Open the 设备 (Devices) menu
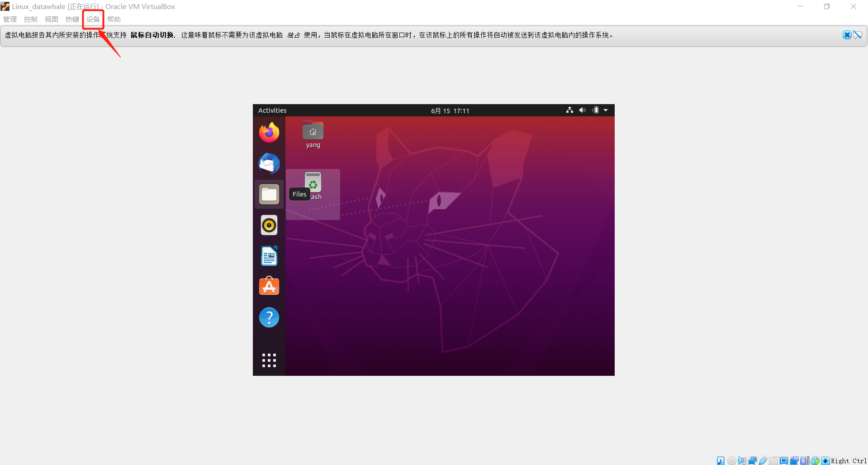This screenshot has width=868, height=465. 93,19
